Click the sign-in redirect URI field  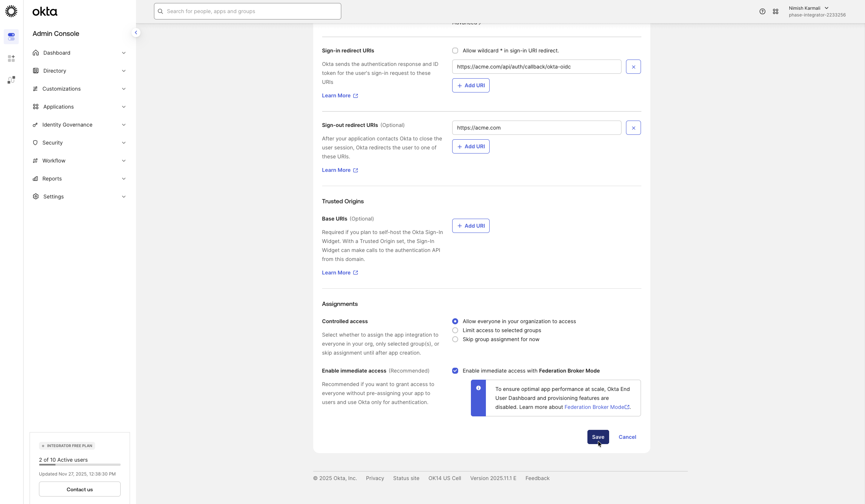click(536, 67)
